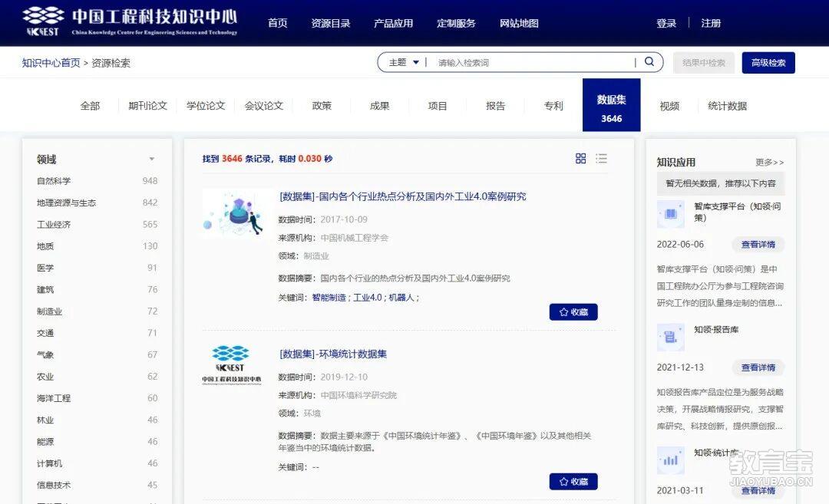Open the 主题 search field dropdown
The image size is (829, 504).
click(402, 62)
